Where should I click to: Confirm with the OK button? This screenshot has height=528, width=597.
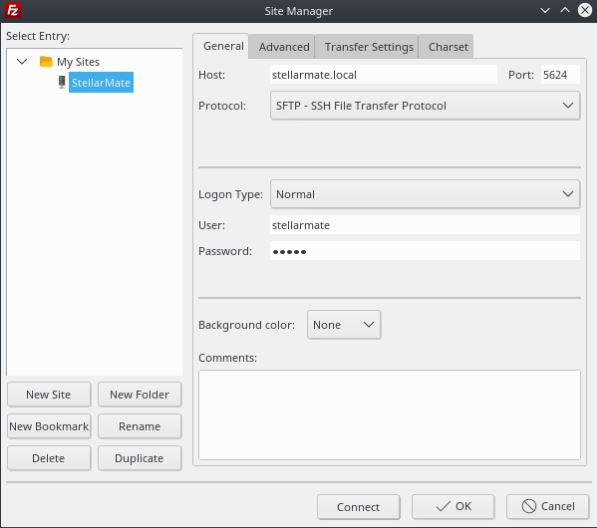click(x=453, y=506)
